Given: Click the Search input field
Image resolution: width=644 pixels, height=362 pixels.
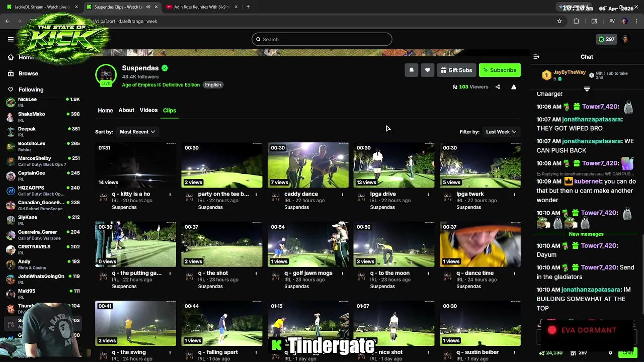Looking at the screenshot, I should pyautogui.click(x=322, y=39).
